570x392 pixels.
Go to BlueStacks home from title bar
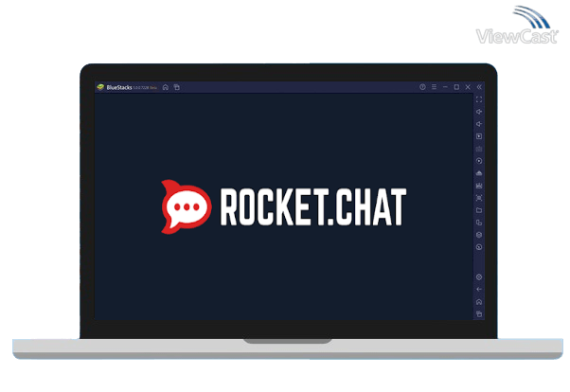[166, 87]
